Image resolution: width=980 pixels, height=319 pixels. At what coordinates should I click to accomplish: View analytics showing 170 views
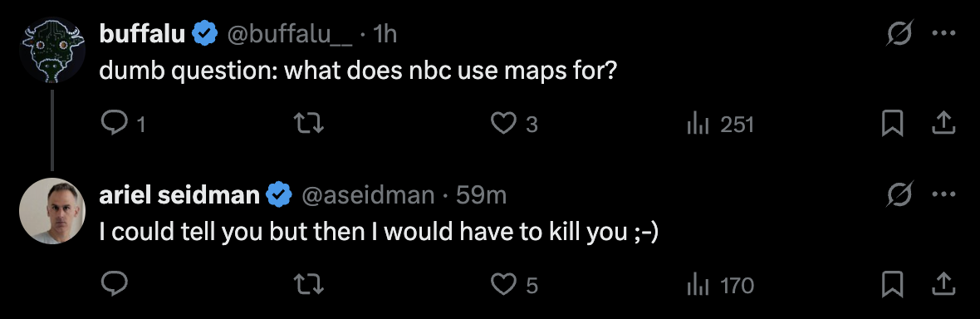[720, 286]
